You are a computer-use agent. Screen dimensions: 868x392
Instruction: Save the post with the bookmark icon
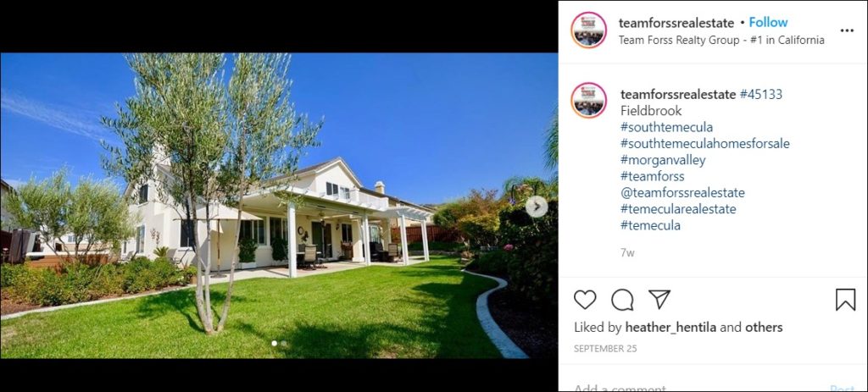[x=845, y=300]
